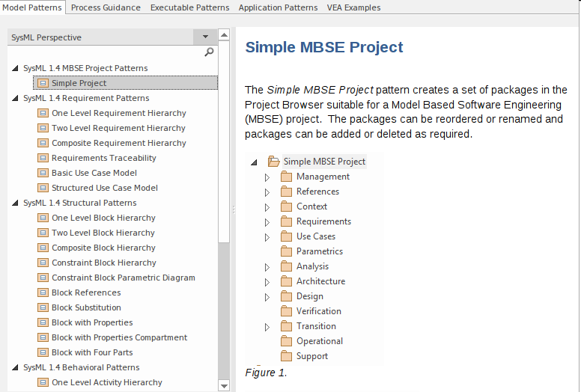
Task: Switch to Process Guidance tab
Action: [106, 7]
